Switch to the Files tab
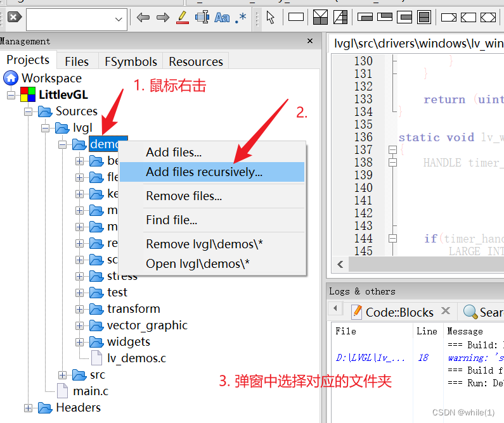This screenshot has width=504, height=423. tap(77, 61)
